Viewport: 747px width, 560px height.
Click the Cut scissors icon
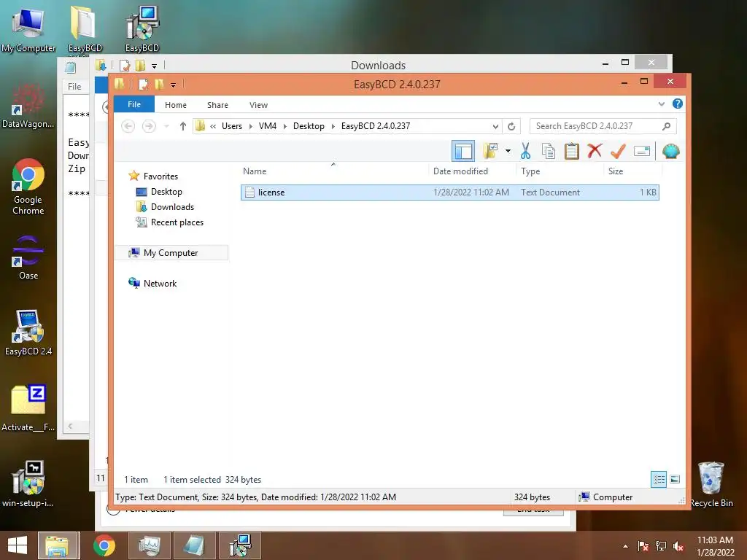tap(525, 152)
